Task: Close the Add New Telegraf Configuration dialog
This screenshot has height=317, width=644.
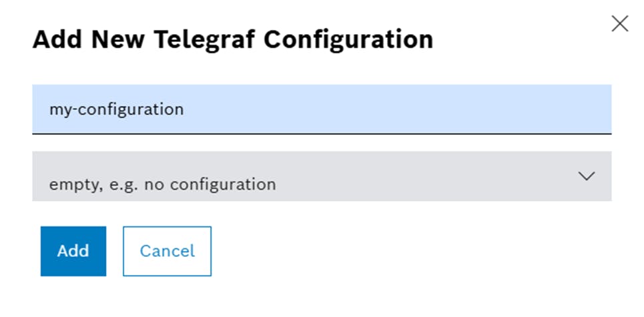Action: (620, 24)
